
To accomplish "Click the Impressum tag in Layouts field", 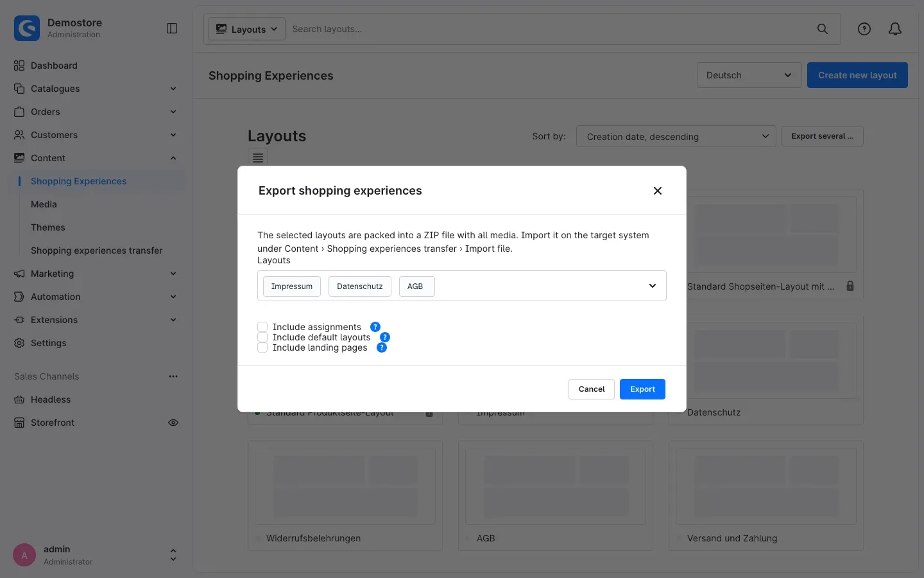I will (292, 286).
